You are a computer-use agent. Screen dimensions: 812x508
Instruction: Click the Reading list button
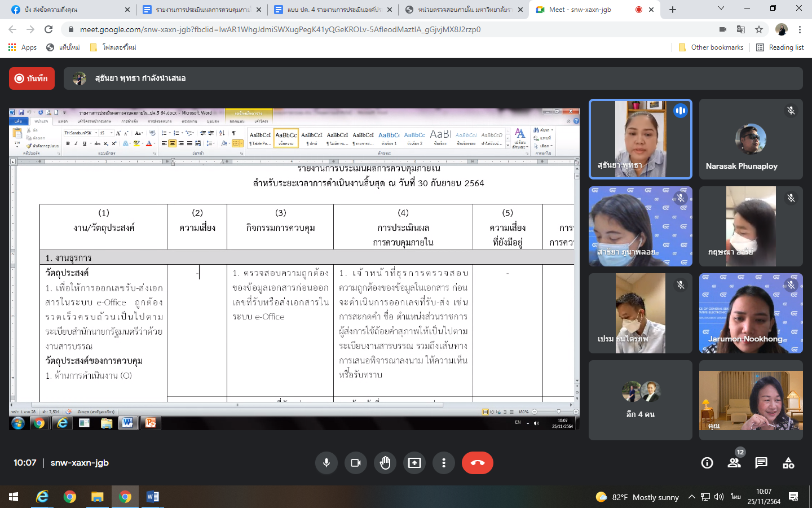[x=780, y=47]
